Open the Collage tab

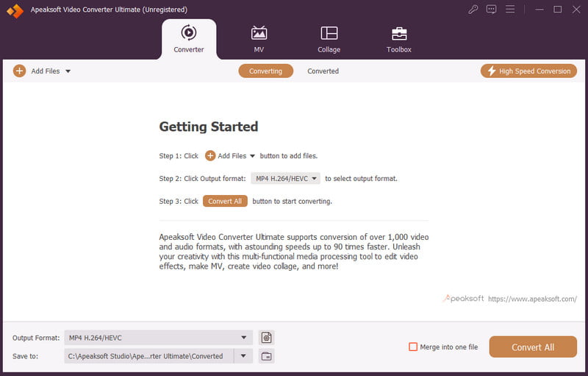[x=329, y=40]
